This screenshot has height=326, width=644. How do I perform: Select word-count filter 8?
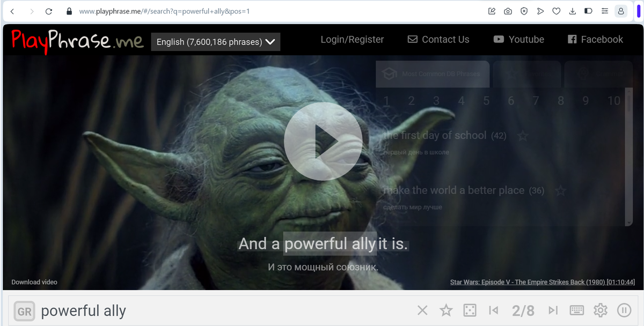pyautogui.click(x=561, y=101)
